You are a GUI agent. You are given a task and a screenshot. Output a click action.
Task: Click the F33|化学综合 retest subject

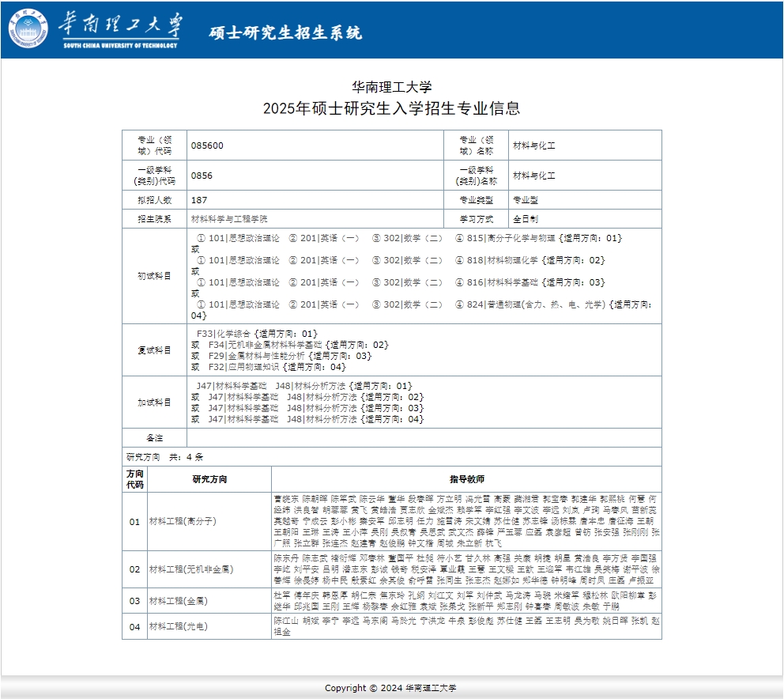coord(224,334)
